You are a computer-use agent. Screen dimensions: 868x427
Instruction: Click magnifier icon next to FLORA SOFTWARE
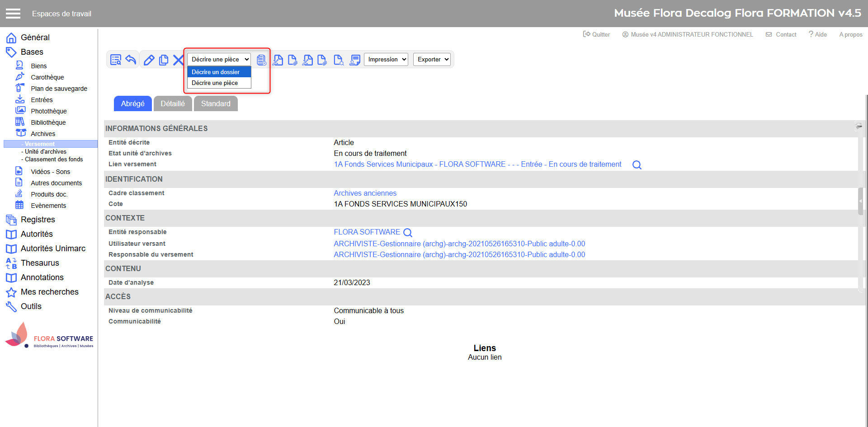tap(408, 233)
